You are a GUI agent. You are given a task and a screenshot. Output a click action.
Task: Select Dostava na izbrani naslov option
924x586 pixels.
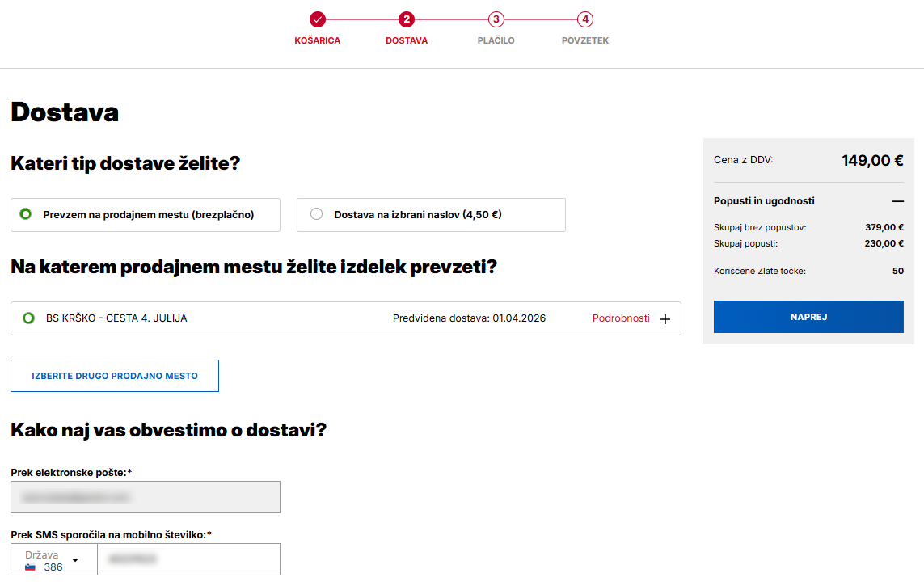317,214
